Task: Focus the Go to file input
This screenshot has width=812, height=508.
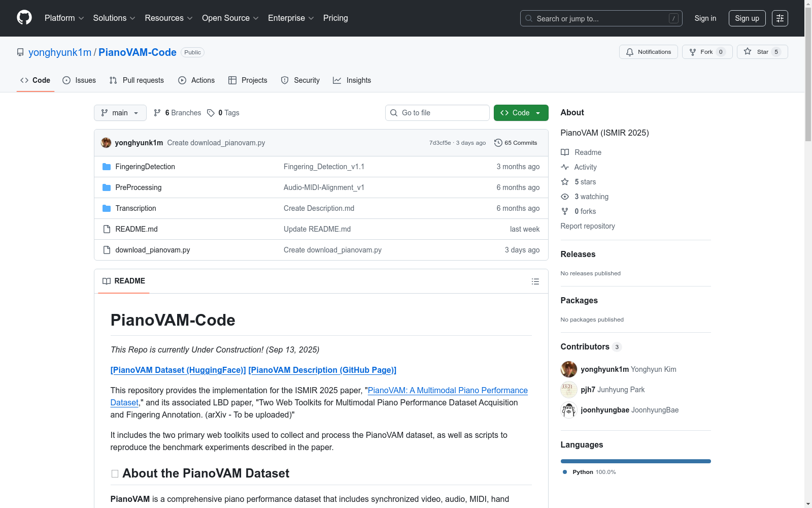Action: 437,113
